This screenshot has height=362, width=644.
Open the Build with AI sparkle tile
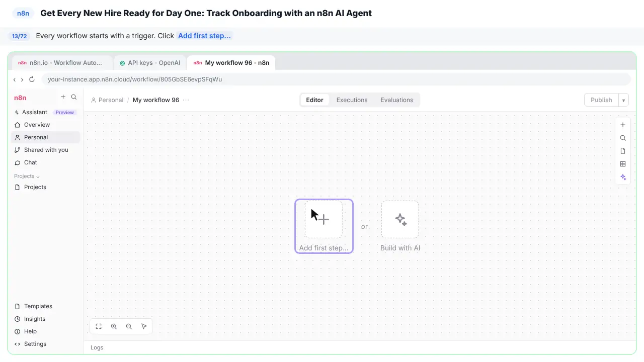point(400,220)
